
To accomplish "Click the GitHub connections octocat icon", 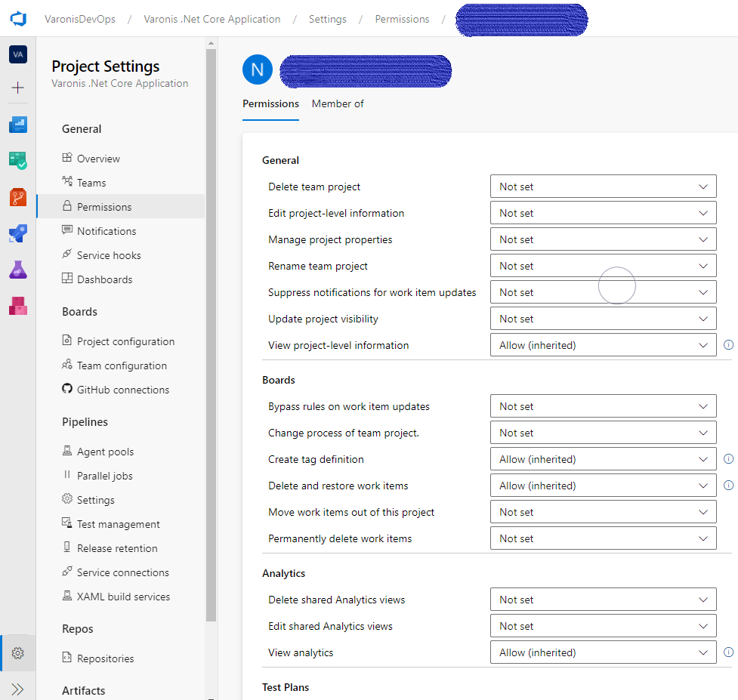I will 67,389.
